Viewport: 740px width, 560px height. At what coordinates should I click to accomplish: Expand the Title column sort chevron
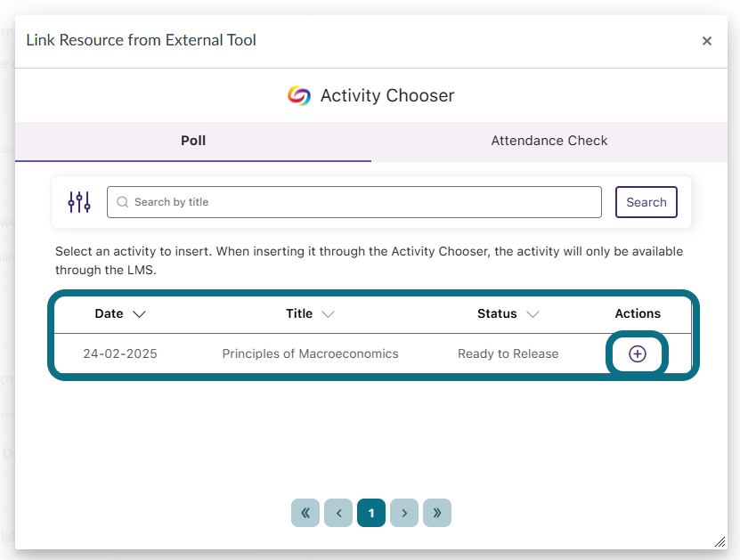pyautogui.click(x=328, y=314)
